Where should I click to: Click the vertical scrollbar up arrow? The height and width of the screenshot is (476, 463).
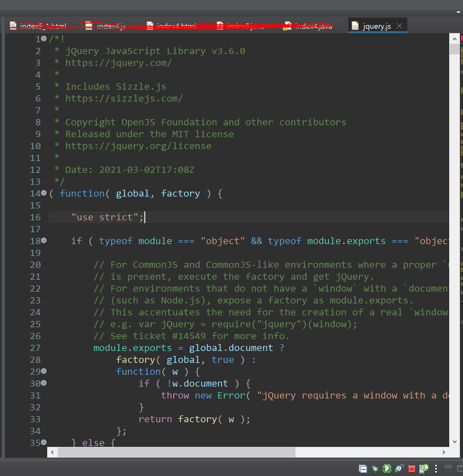click(x=455, y=39)
